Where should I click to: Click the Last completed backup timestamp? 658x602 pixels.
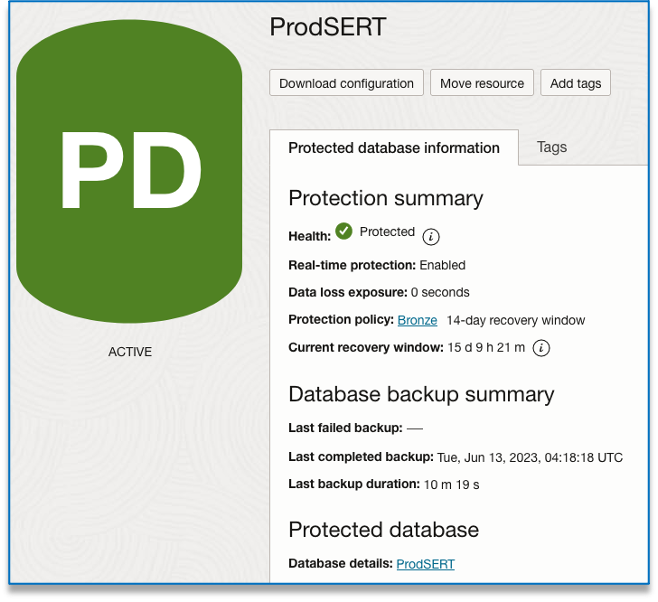(529, 458)
